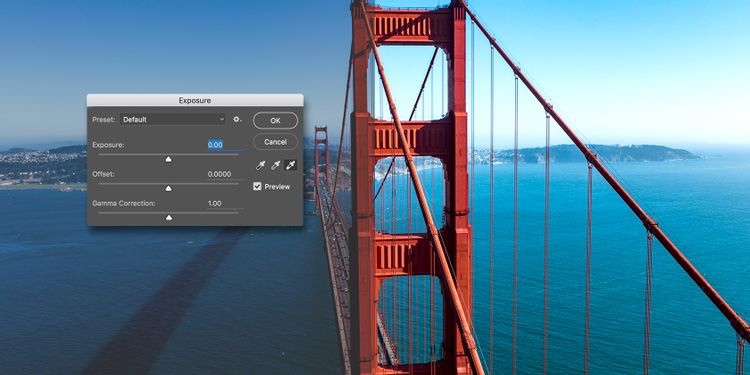The height and width of the screenshot is (375, 750).
Task: Select the gray point eyedropper
Action: (276, 165)
